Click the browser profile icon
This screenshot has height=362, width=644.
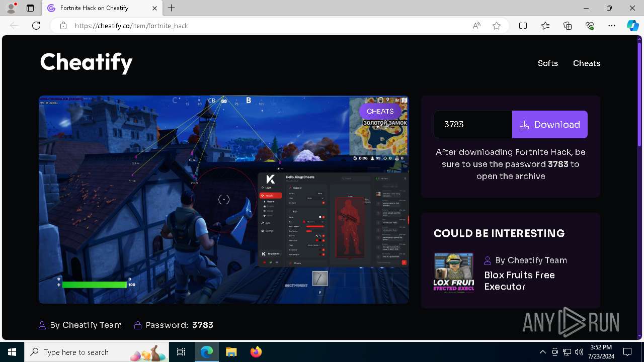(x=11, y=8)
